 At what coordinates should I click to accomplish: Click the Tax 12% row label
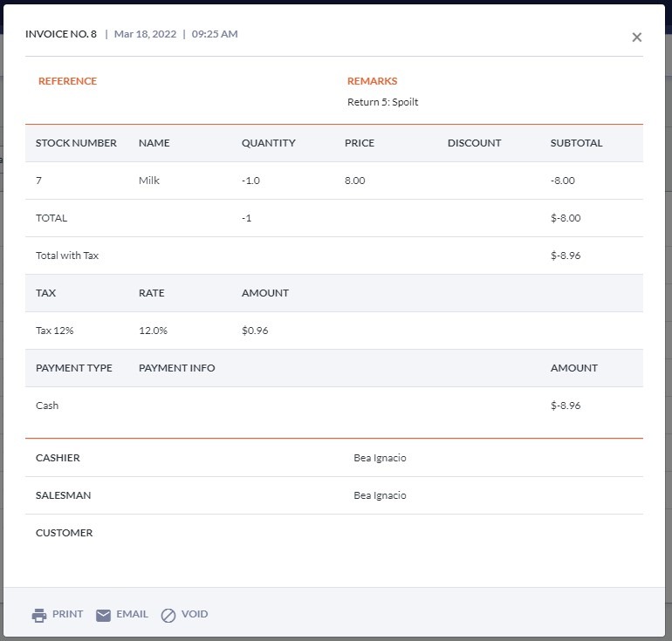[x=53, y=331]
